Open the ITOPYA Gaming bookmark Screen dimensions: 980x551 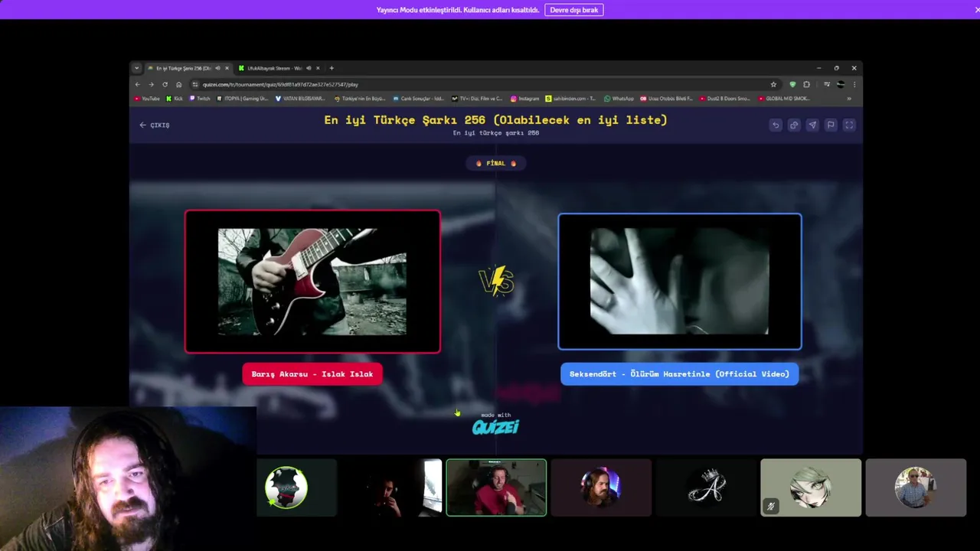click(x=243, y=99)
